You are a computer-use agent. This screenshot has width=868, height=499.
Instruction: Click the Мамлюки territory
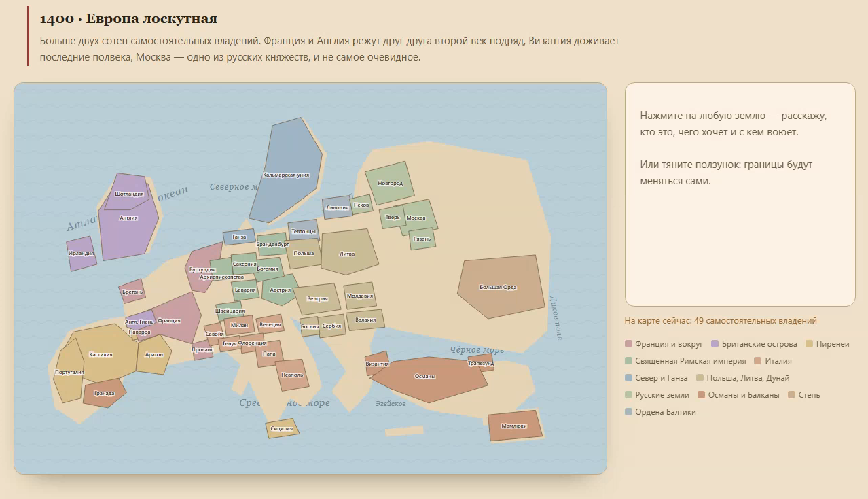(x=516, y=426)
